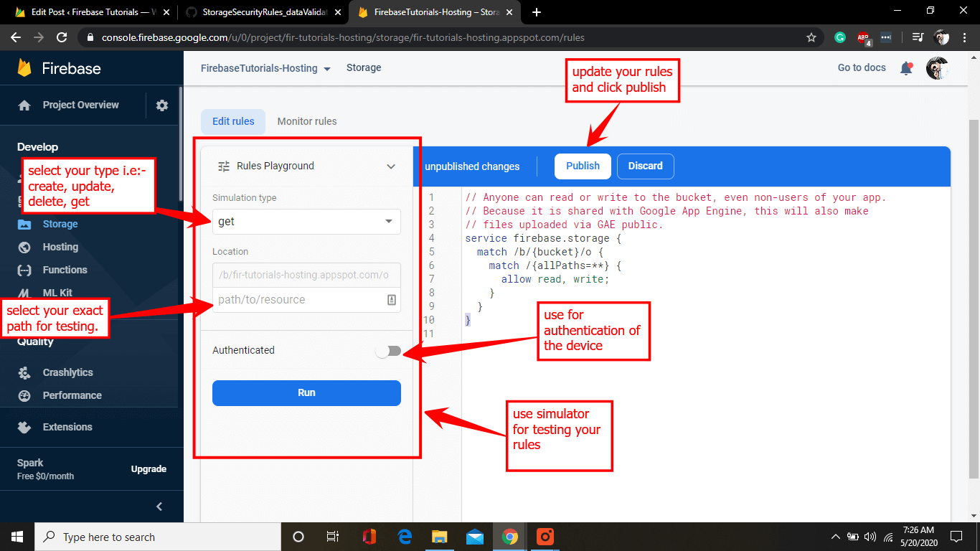Image resolution: width=980 pixels, height=551 pixels.
Task: Collapse the Rules Playground panel
Action: 391,166
